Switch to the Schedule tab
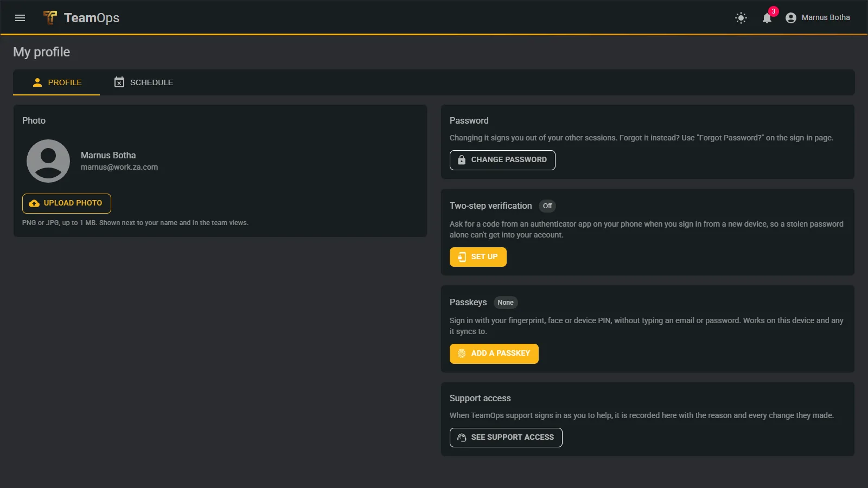The height and width of the screenshot is (488, 868). (144, 82)
